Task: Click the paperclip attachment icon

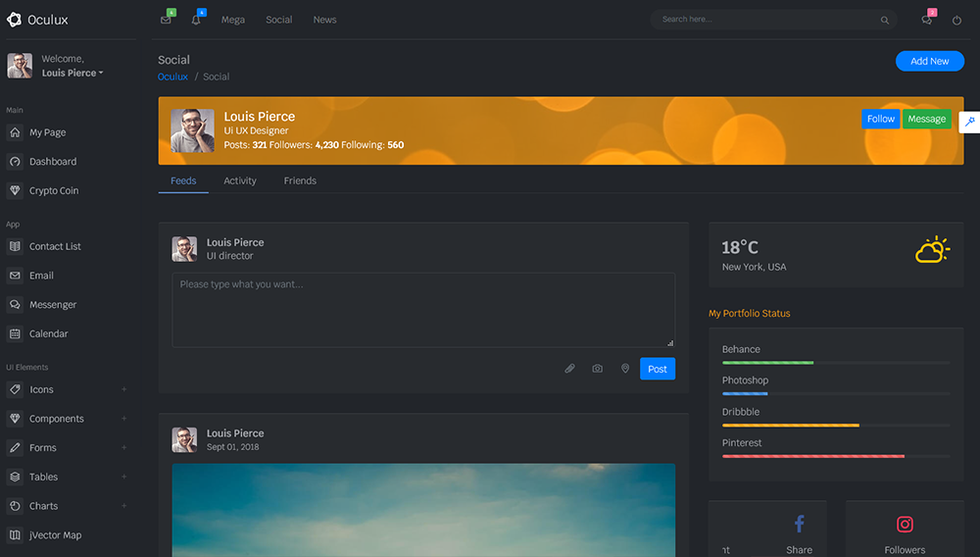Action: point(569,369)
